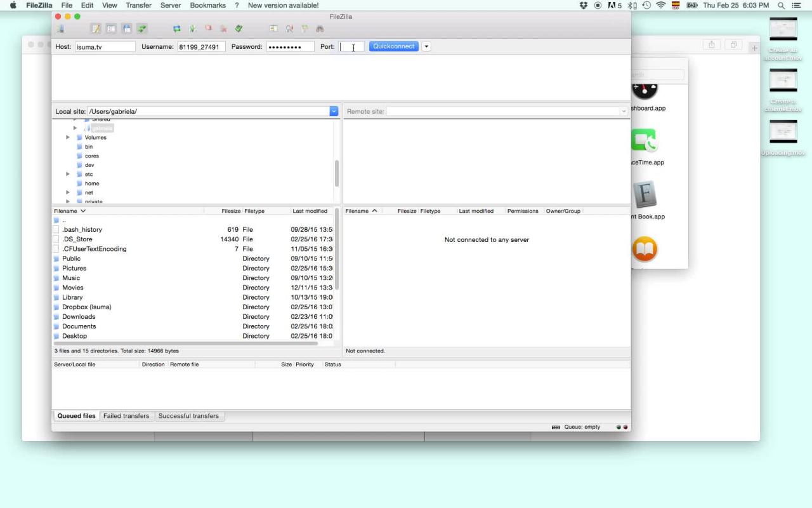The height and width of the screenshot is (508, 812).
Task: Switch to the Successful transfers tab
Action: [188, 416]
